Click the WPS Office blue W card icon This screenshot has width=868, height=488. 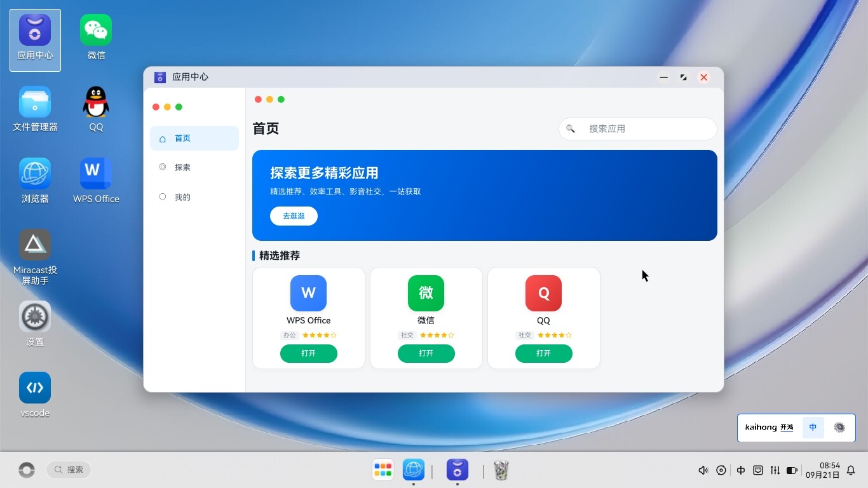pyautogui.click(x=308, y=293)
